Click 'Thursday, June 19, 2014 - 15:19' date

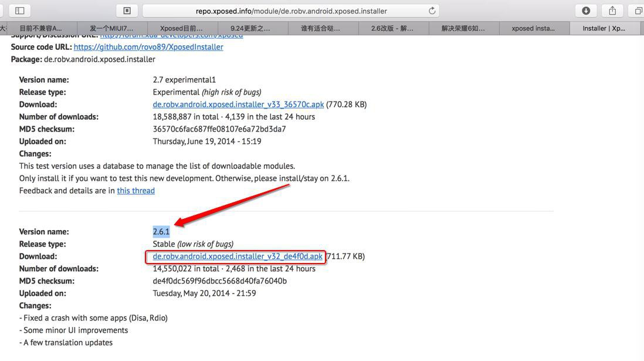(207, 141)
